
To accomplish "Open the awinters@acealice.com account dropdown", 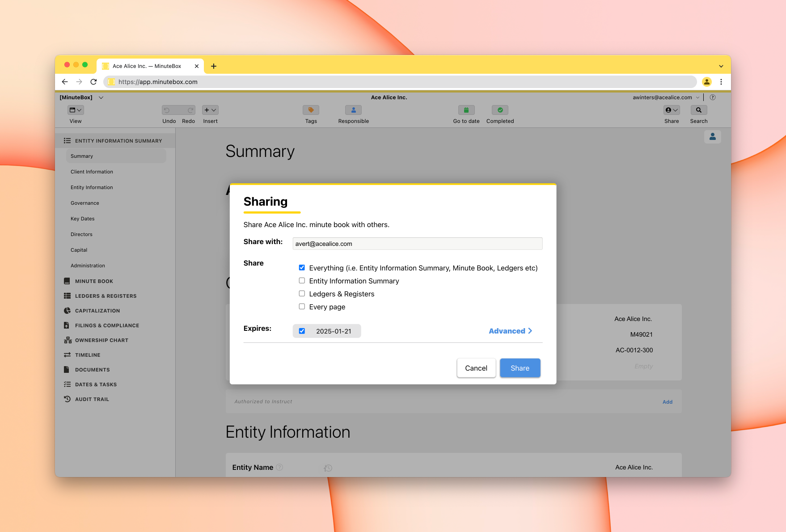I will tap(666, 97).
